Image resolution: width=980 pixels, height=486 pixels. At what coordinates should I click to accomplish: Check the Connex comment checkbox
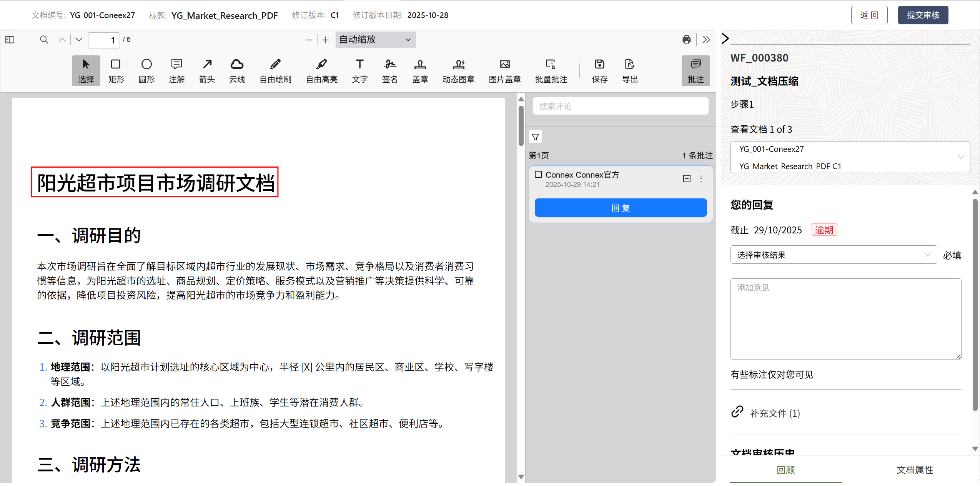tap(538, 175)
